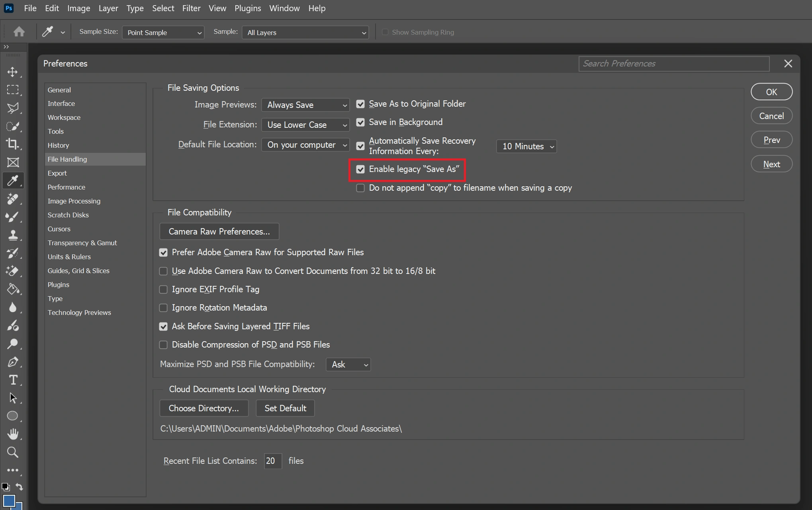The height and width of the screenshot is (510, 812).
Task: Select the Rectangular Marquee tool
Action: coord(12,90)
